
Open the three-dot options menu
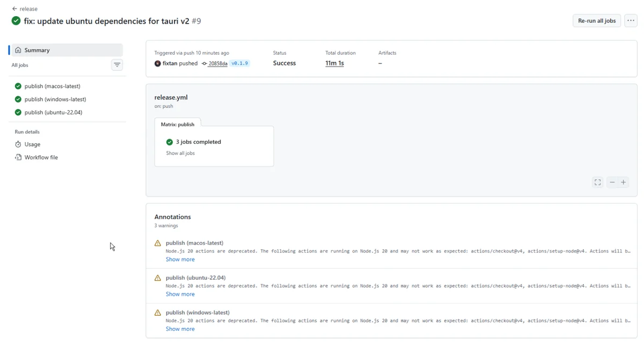click(x=631, y=21)
